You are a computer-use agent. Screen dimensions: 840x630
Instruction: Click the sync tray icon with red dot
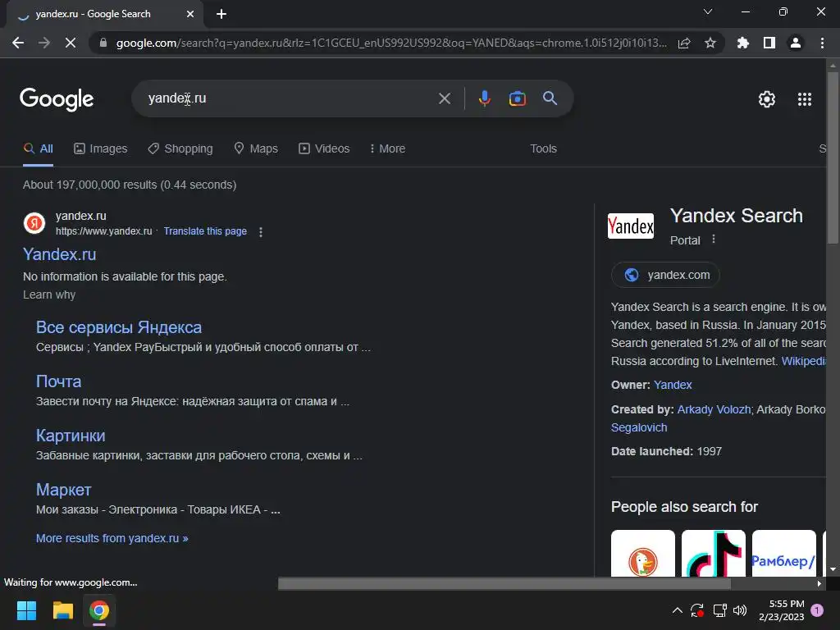[697, 610]
